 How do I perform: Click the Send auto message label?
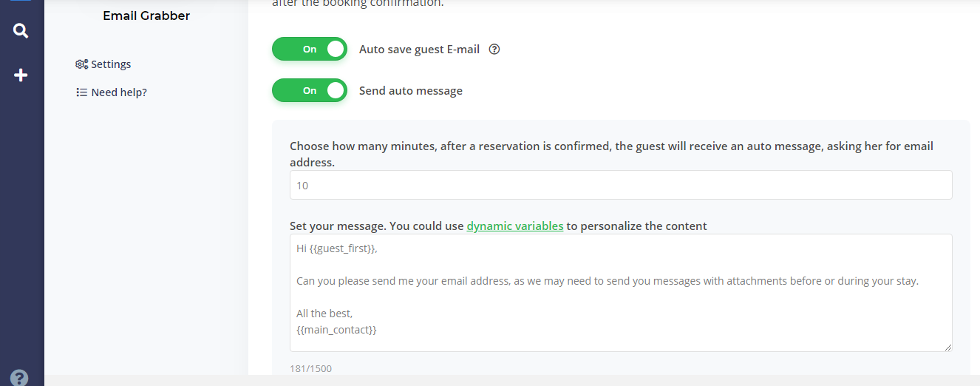click(x=411, y=91)
